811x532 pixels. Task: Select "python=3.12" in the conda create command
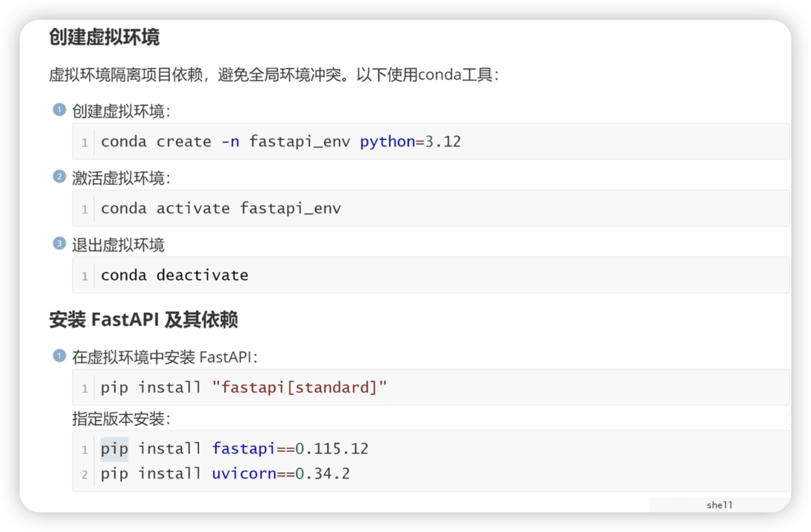410,142
